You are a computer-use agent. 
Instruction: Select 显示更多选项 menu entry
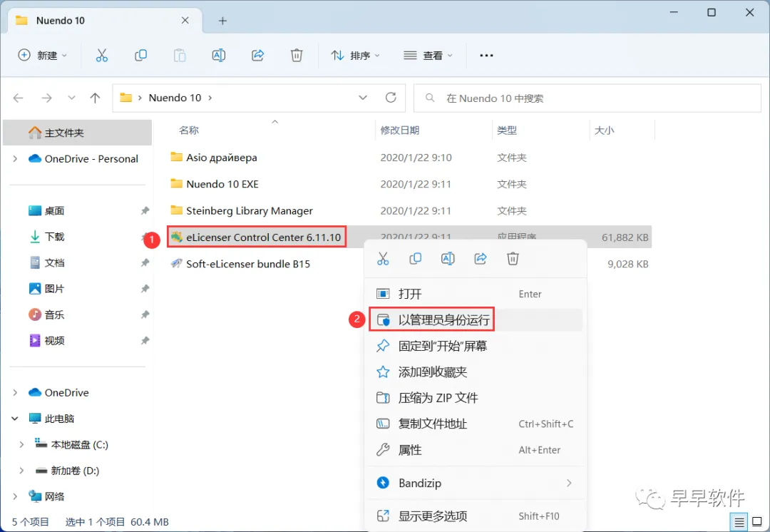point(476,516)
